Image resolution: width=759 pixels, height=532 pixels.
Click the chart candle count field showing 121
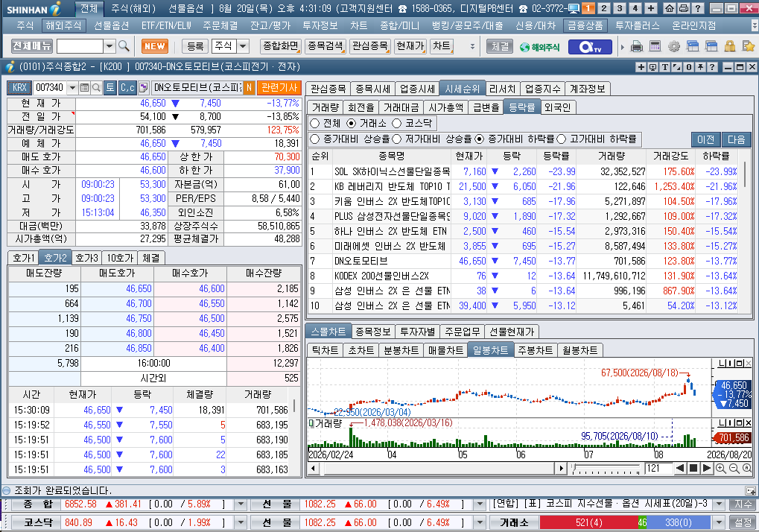pyautogui.click(x=658, y=468)
